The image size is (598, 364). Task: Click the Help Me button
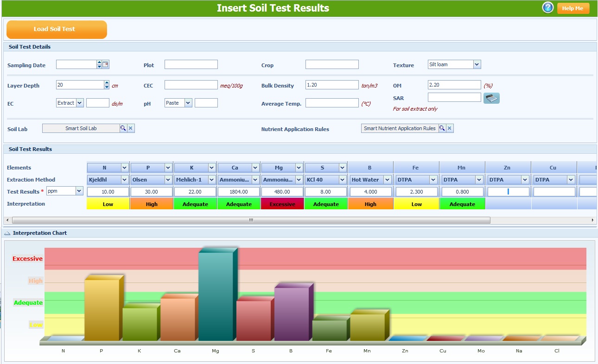573,8
